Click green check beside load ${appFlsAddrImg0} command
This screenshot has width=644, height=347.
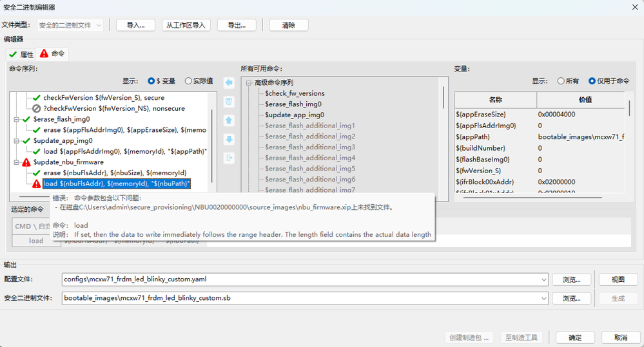pos(37,151)
